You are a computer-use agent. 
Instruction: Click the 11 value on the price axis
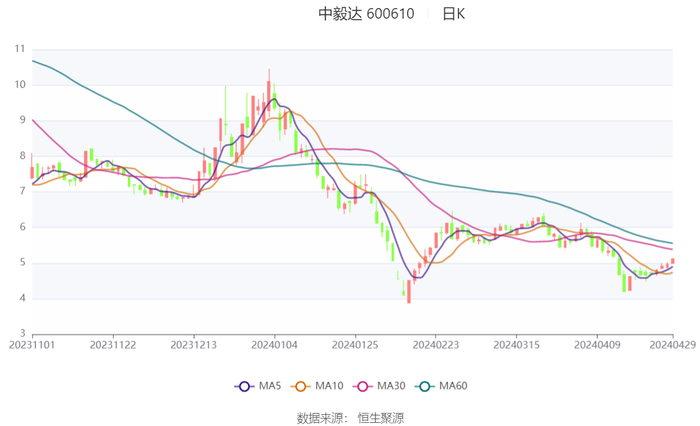(19, 48)
